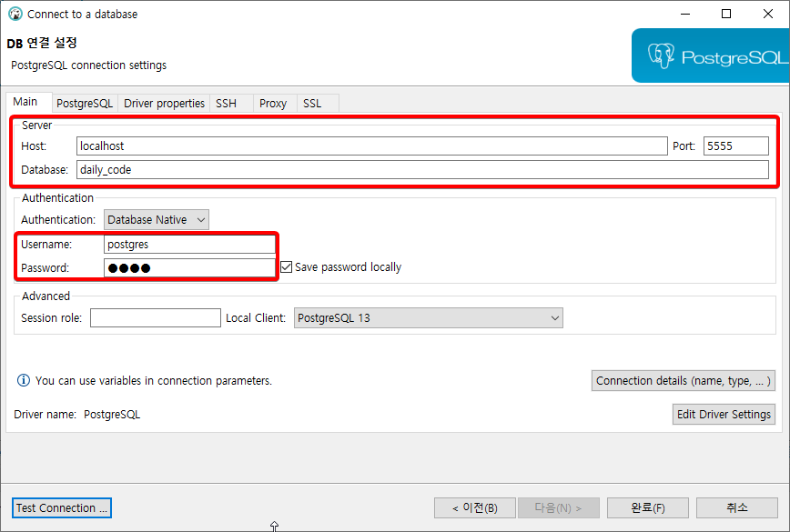Screen dimensions: 790x532
Task: Click the Session role input field
Action: pyautogui.click(x=155, y=317)
